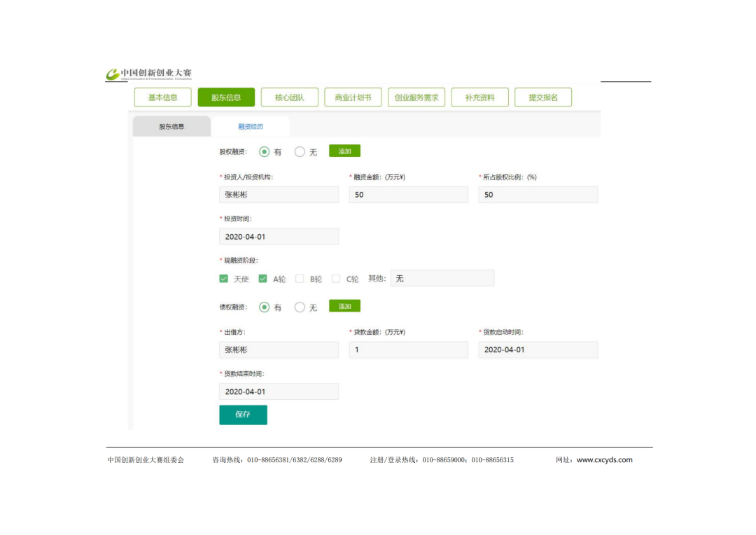Click 添加 button next to 债权融资
This screenshot has width=756, height=535.
tap(344, 306)
